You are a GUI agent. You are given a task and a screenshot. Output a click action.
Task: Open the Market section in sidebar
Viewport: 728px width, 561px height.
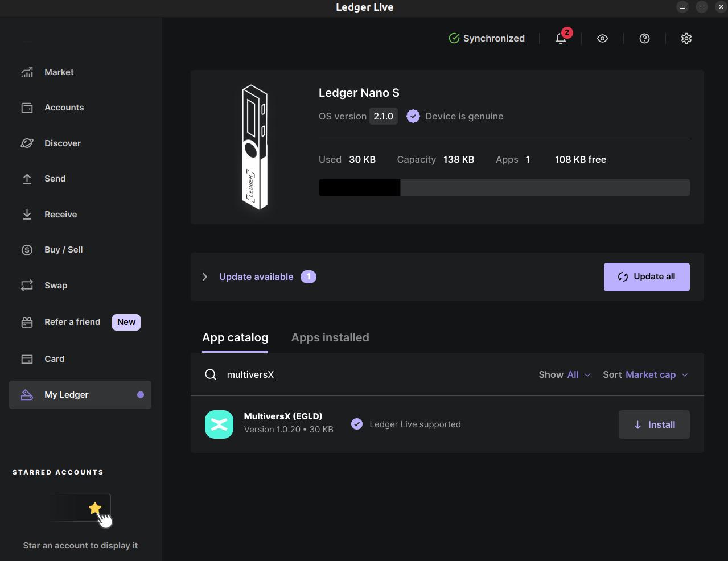tap(59, 72)
